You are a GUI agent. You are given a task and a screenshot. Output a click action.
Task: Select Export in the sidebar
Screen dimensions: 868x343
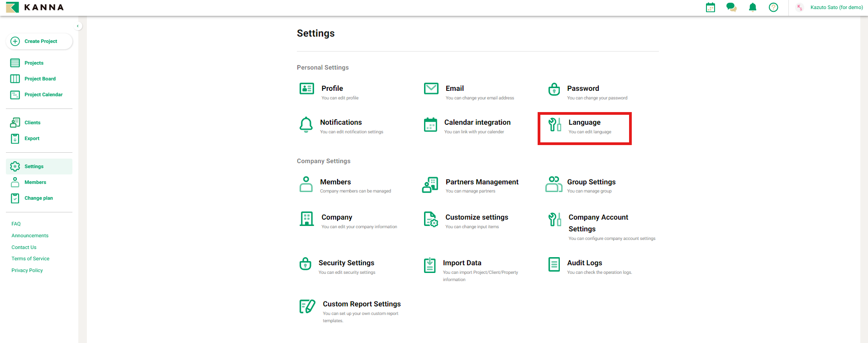(32, 138)
